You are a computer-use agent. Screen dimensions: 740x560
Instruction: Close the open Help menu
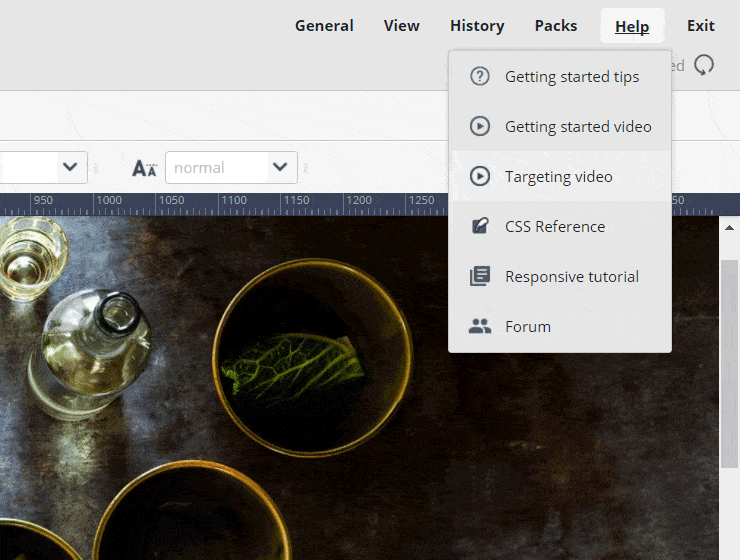point(632,26)
